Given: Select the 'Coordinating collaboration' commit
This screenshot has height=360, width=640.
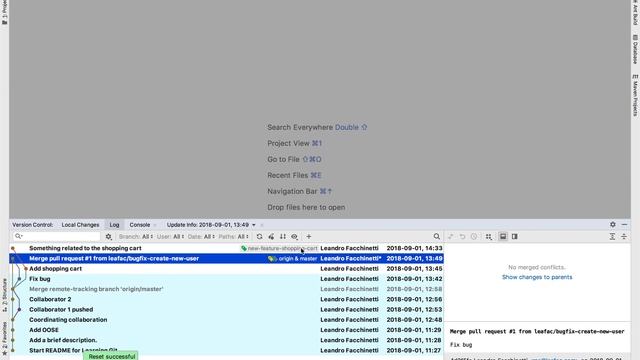Looking at the screenshot, I should [x=227, y=320].
